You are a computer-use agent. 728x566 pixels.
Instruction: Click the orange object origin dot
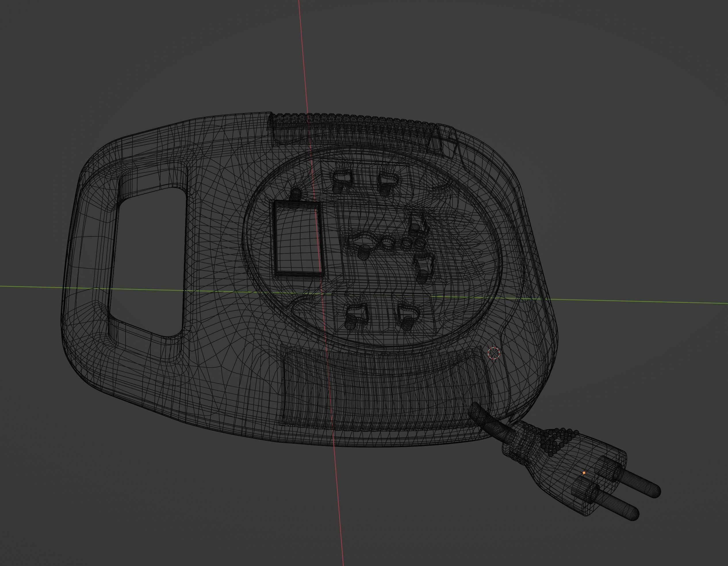click(584, 473)
